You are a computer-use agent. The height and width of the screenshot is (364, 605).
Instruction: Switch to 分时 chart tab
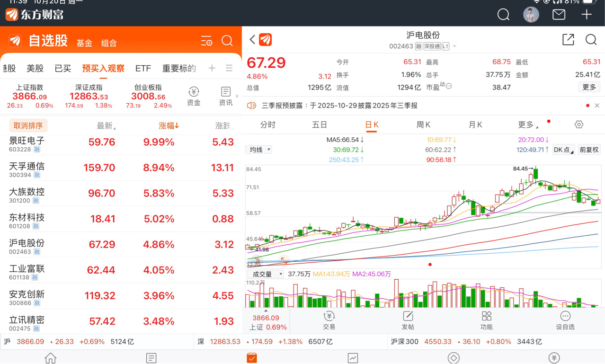(x=268, y=124)
